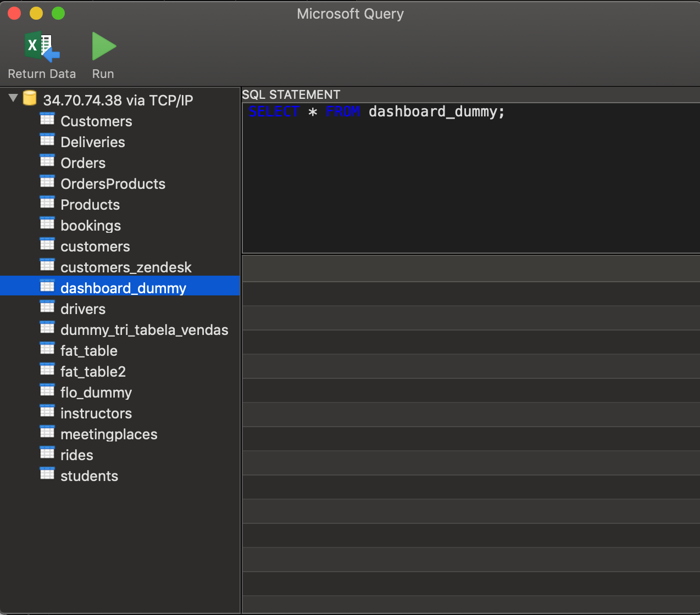Image resolution: width=700 pixels, height=615 pixels.
Task: Select the dummy_tri_tabela_vendas table
Action: (x=144, y=329)
